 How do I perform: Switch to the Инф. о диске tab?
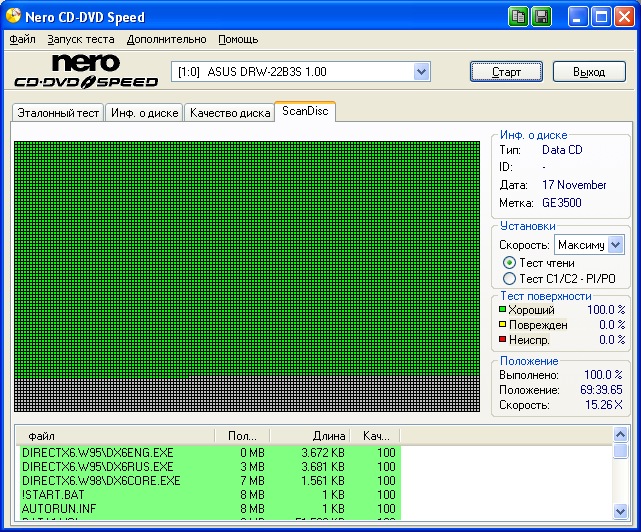pyautogui.click(x=144, y=113)
